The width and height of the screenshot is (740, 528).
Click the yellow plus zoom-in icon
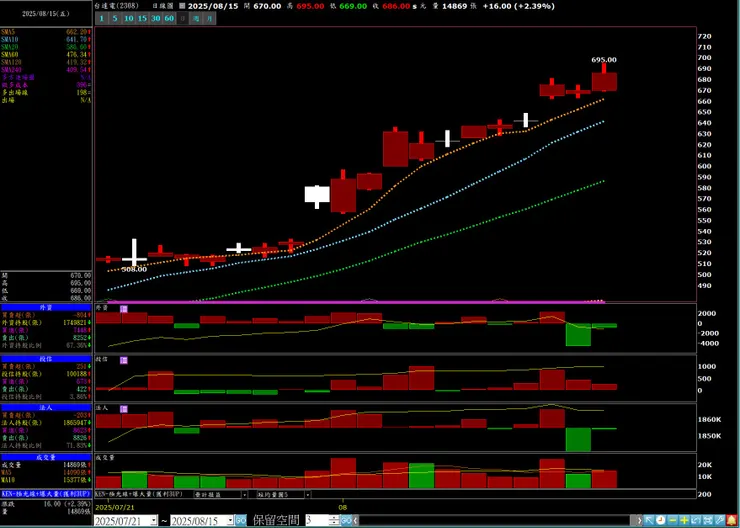(x=684, y=520)
